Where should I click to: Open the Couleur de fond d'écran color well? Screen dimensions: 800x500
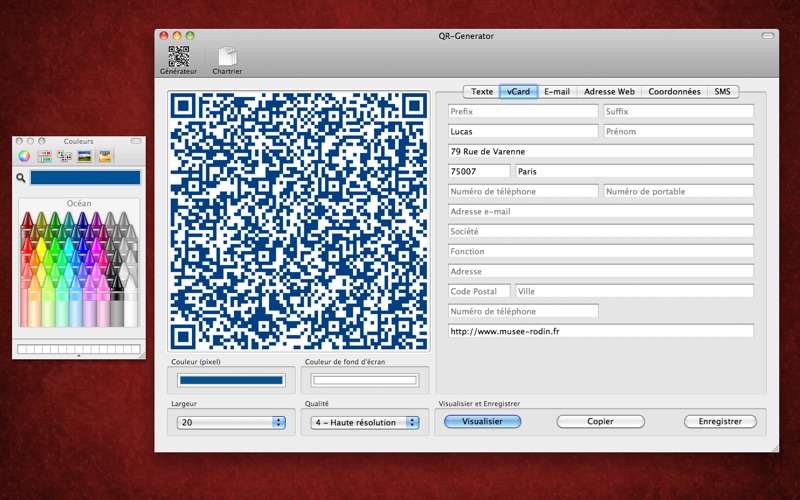[x=365, y=380]
